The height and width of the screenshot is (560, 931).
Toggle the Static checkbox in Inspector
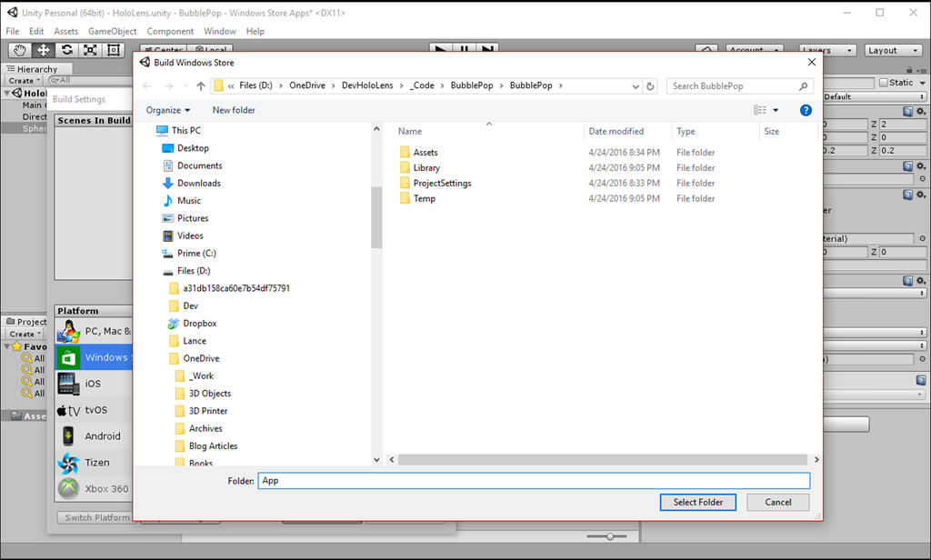click(x=884, y=83)
